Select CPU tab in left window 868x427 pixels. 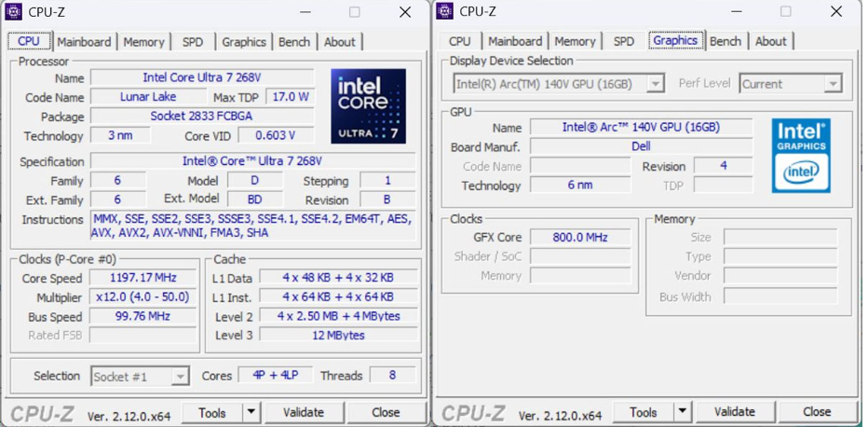(x=29, y=42)
